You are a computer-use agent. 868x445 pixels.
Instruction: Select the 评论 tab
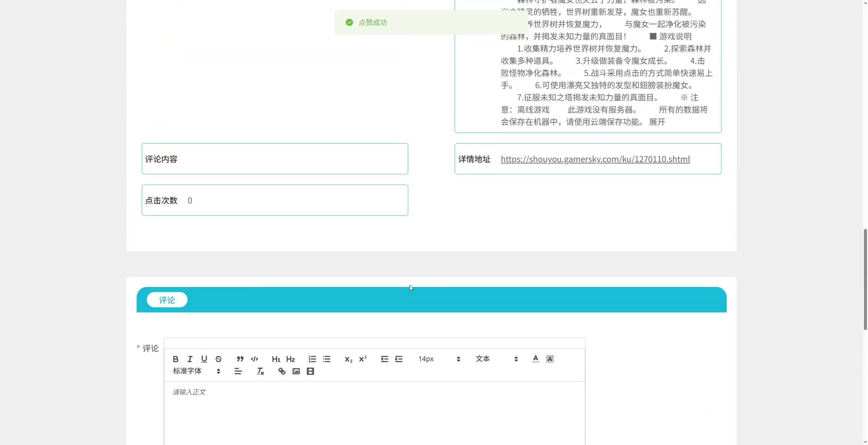(167, 300)
